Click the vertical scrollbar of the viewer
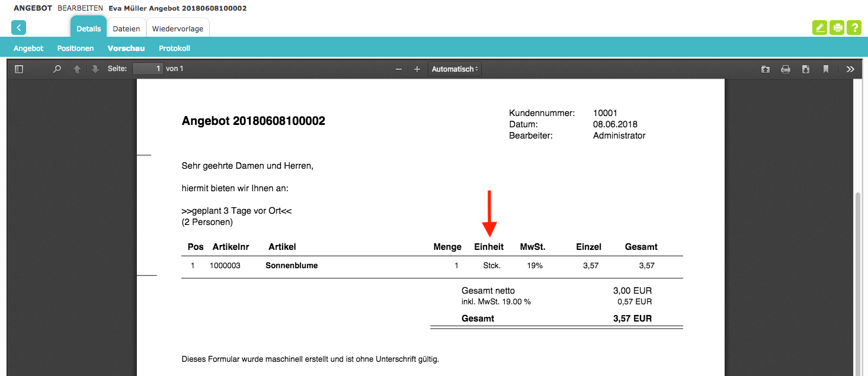The height and width of the screenshot is (376, 868). pyautogui.click(x=859, y=284)
